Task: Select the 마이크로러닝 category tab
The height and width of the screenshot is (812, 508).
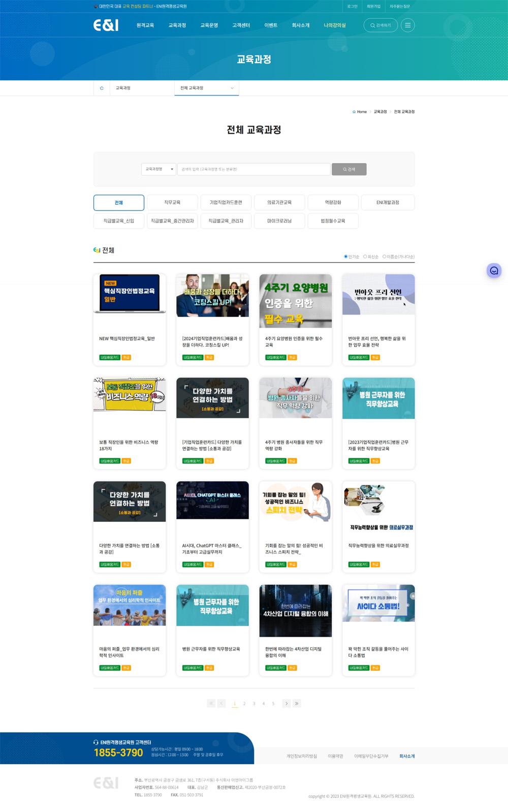Action: coord(279,221)
